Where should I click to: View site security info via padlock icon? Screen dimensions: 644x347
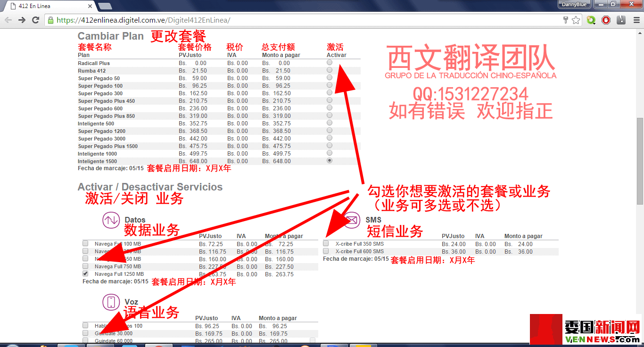coord(50,20)
